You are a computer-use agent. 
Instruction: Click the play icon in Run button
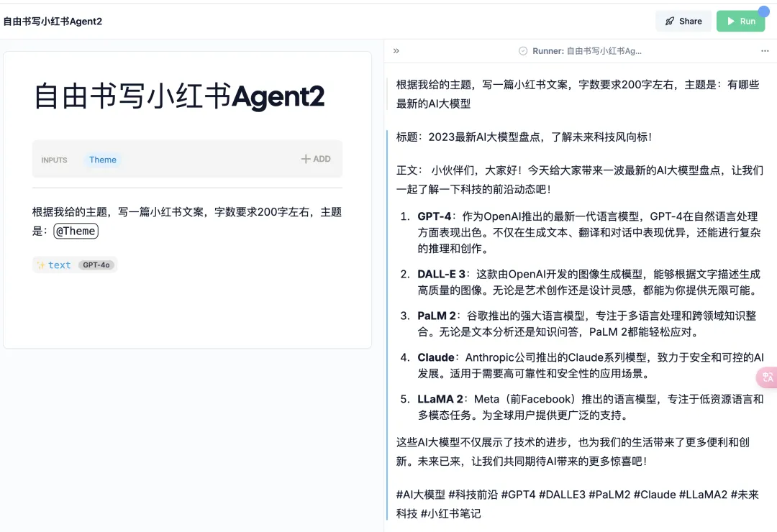730,22
